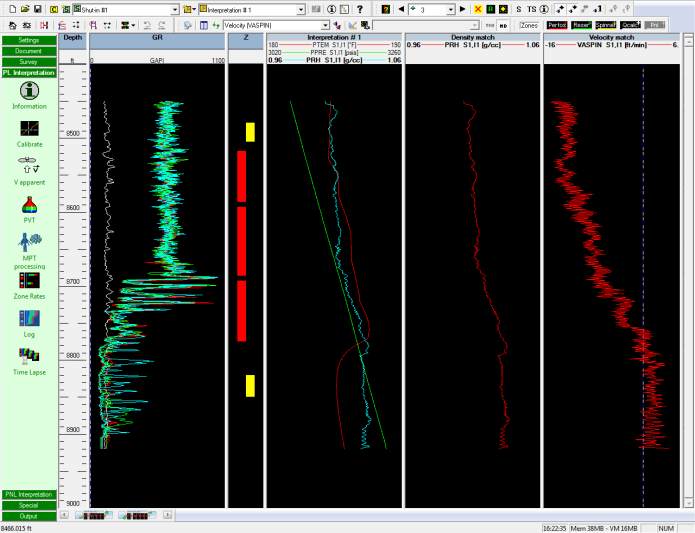695x533 pixels.
Task: Click the Density match track header
Action: 472,37
